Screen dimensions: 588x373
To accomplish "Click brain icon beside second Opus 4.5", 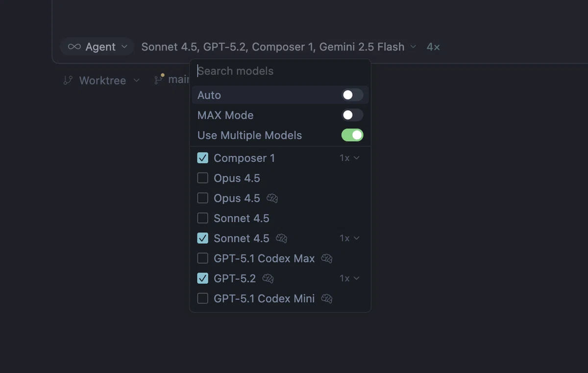I will coord(272,198).
